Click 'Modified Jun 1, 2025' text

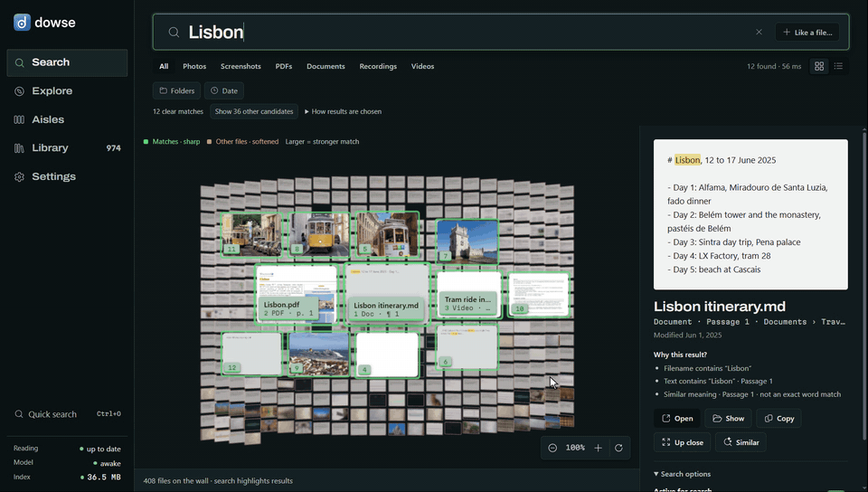687,335
